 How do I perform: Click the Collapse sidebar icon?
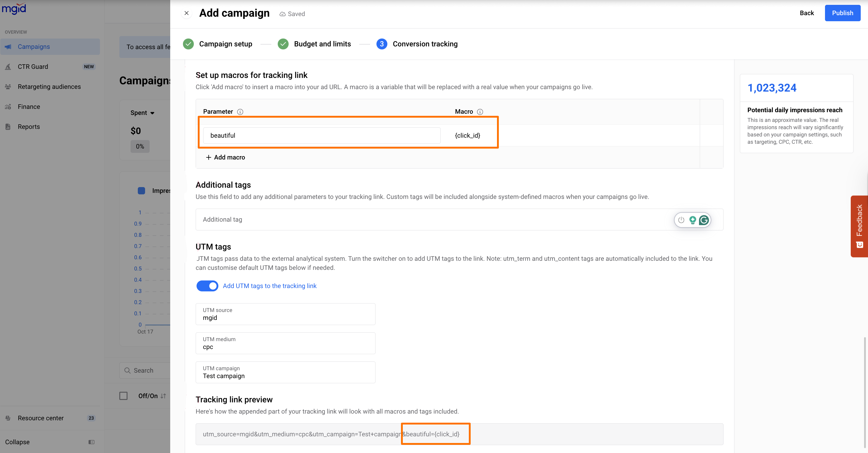click(x=91, y=442)
